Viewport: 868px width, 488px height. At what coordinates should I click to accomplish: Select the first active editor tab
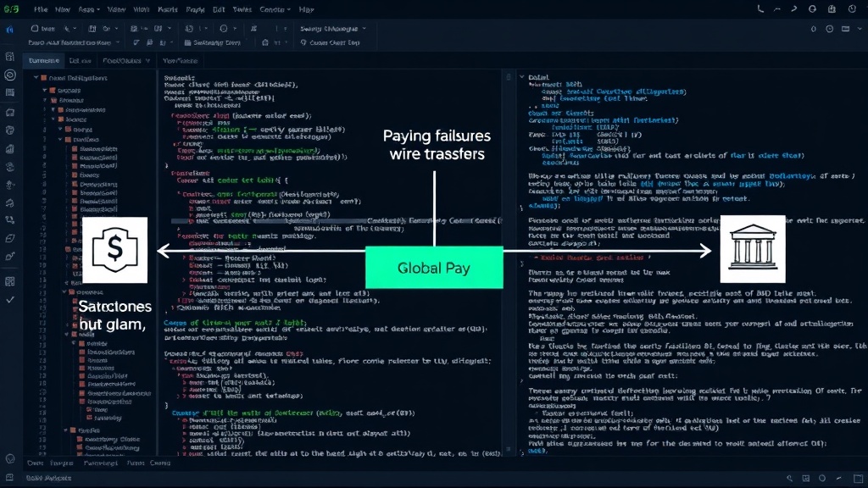[44, 61]
